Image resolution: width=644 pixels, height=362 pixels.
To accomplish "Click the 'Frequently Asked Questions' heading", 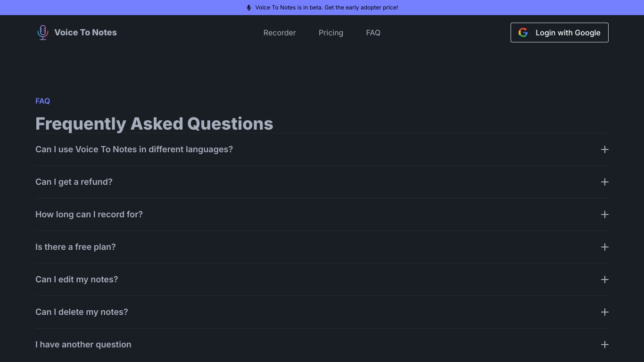I will click(x=154, y=123).
